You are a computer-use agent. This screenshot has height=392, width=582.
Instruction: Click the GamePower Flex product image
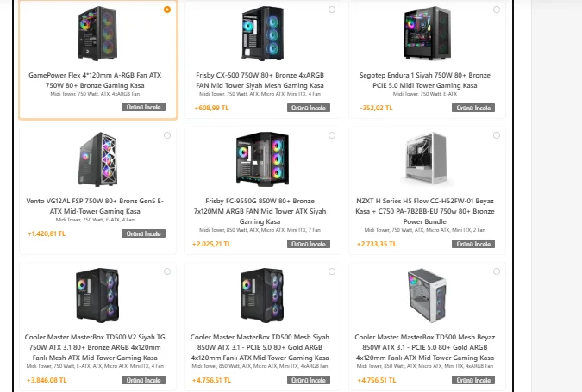(x=97, y=36)
